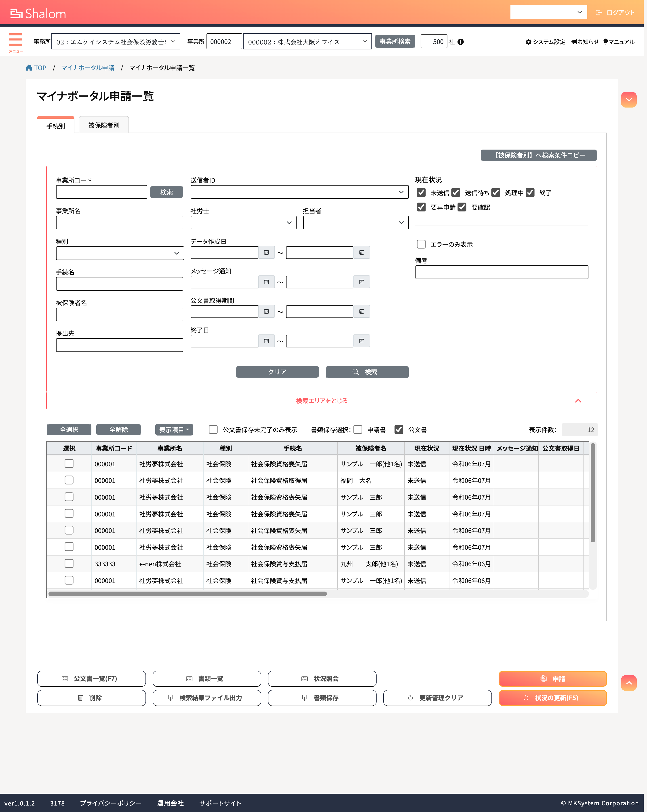The width and height of the screenshot is (647, 812).
Task: Click orange scroll-up arrow button
Action: point(628,683)
